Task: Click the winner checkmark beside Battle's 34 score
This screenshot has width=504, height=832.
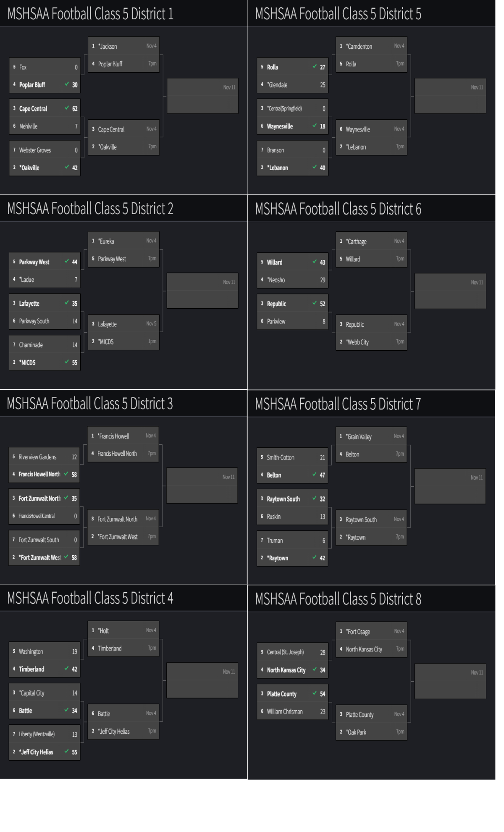Action: click(67, 710)
